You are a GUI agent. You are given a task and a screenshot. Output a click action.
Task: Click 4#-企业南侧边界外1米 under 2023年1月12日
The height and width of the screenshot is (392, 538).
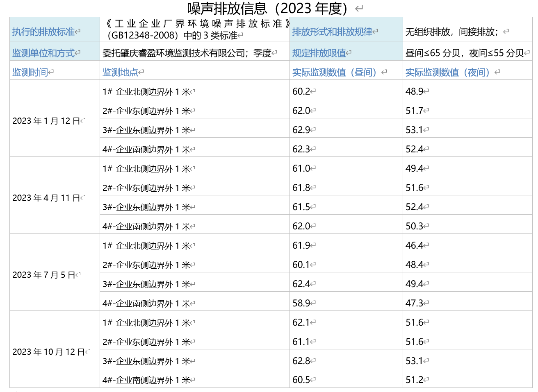click(x=146, y=150)
